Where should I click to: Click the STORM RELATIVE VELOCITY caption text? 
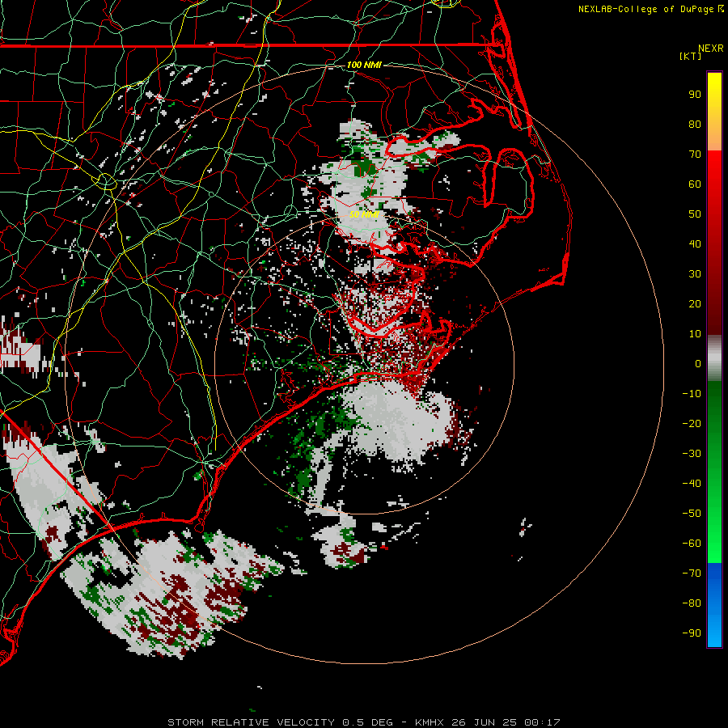251,722
